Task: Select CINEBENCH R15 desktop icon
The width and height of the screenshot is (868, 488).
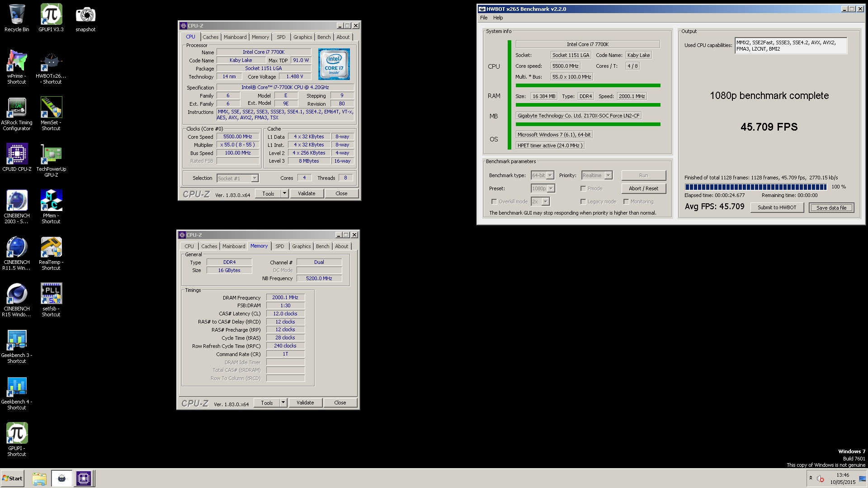Action: [17, 300]
